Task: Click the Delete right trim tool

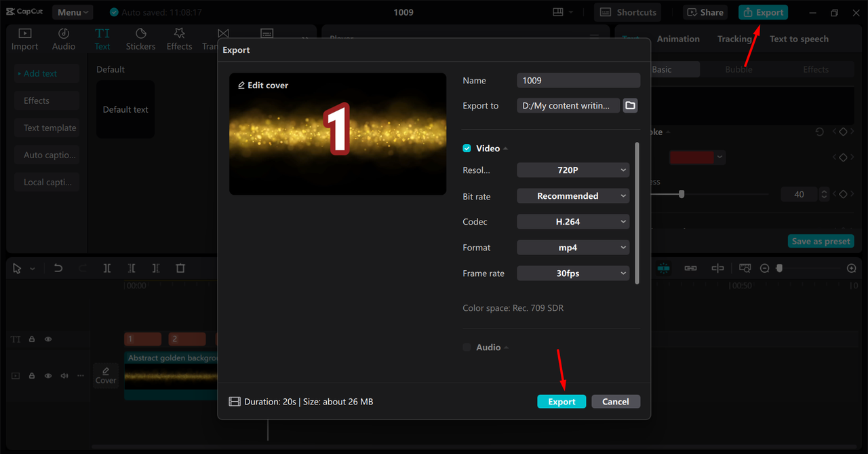Action: [x=156, y=268]
